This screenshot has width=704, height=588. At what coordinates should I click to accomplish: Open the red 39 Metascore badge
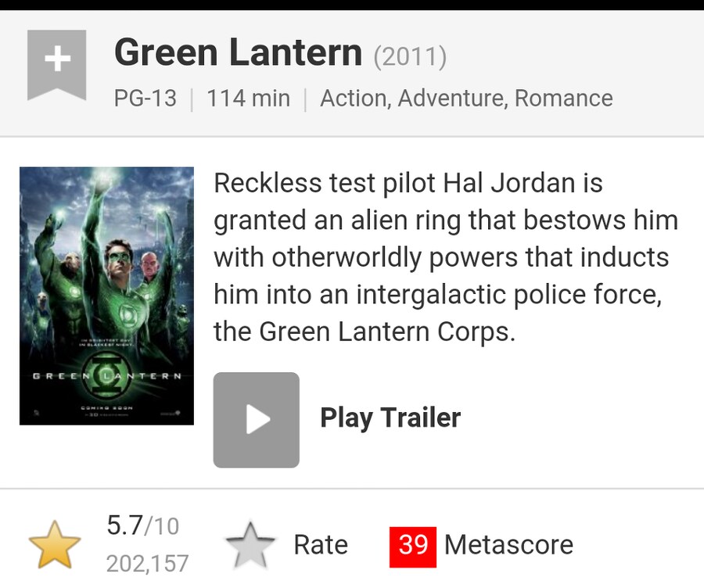412,547
